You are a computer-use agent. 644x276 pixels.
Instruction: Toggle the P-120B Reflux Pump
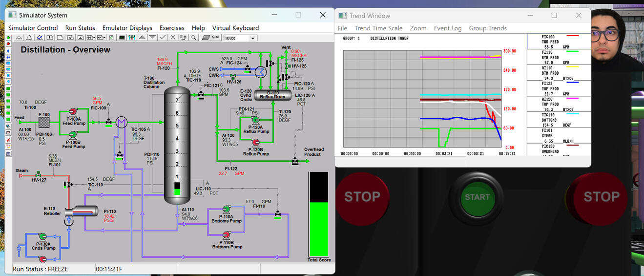(255, 142)
